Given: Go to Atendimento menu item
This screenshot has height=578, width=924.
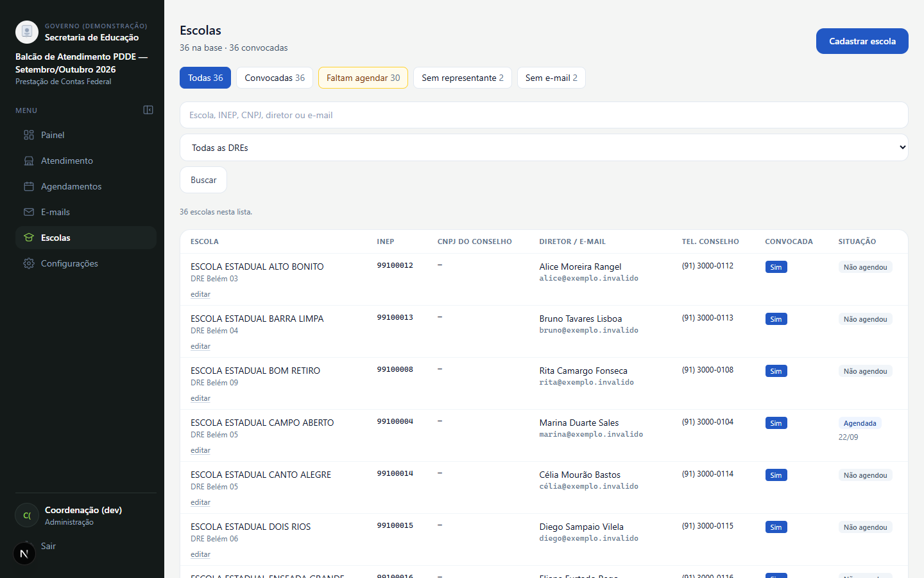Looking at the screenshot, I should (86, 161).
